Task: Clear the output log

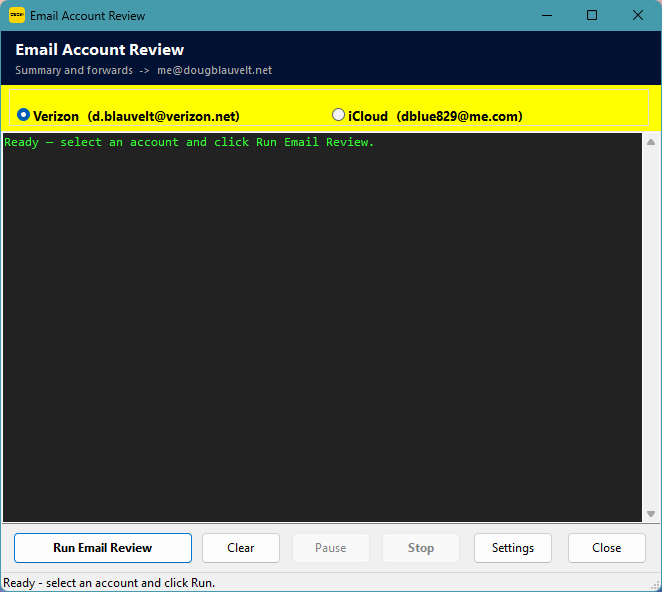Action: click(x=241, y=548)
